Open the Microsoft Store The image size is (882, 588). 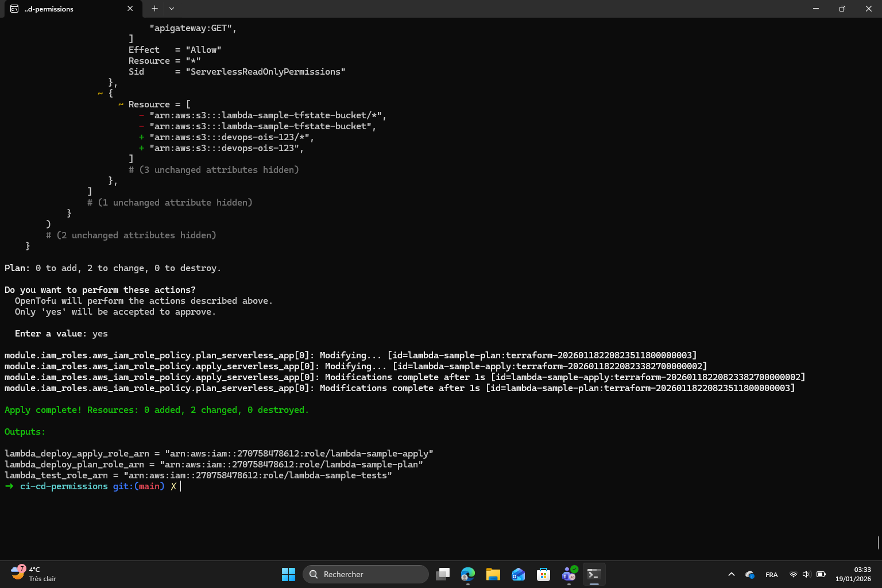pos(543,574)
